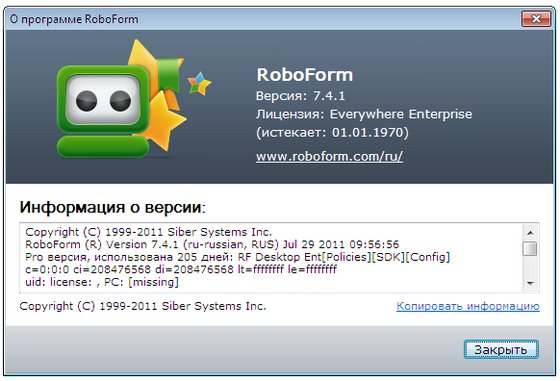Click the Закрыть button
This screenshot has width=560, height=381.
501,349
